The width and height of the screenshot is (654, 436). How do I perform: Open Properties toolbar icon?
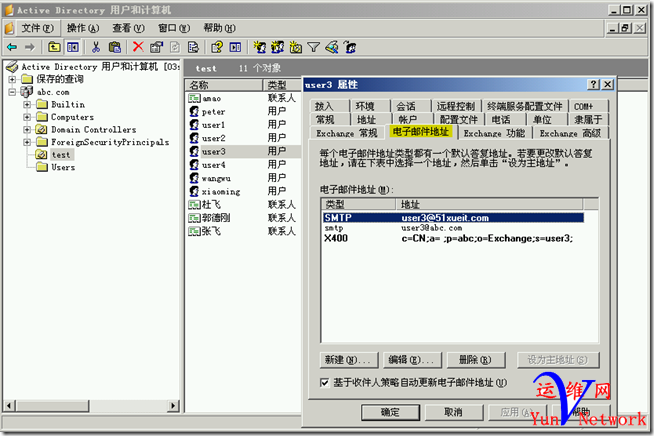pos(156,48)
